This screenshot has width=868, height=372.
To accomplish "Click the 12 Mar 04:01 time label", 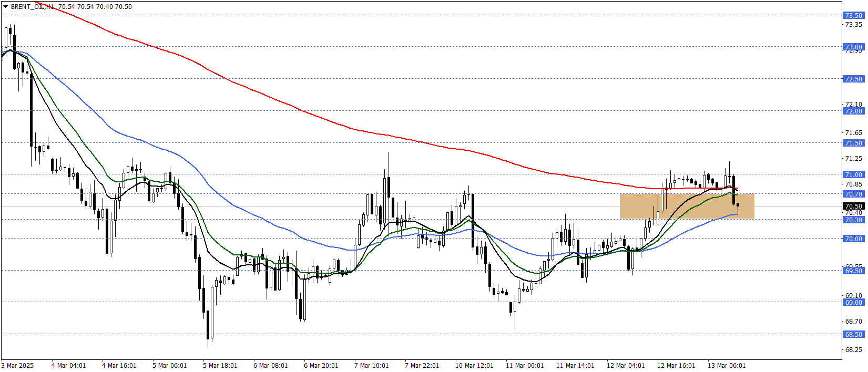I will (626, 366).
